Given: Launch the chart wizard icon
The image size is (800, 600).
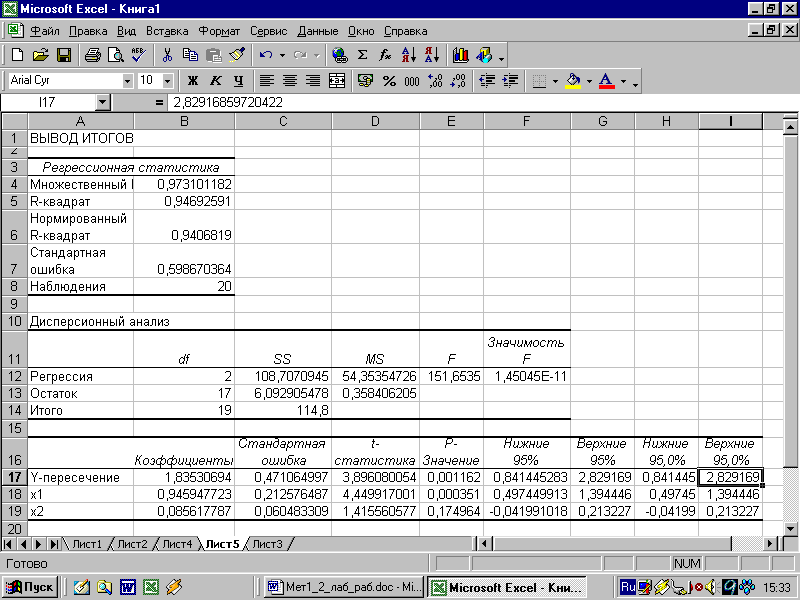Looking at the screenshot, I should click(x=461, y=55).
